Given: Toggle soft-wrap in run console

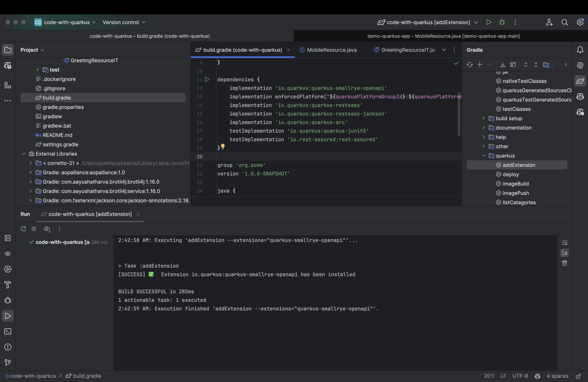Looking at the screenshot, I should 565,243.
